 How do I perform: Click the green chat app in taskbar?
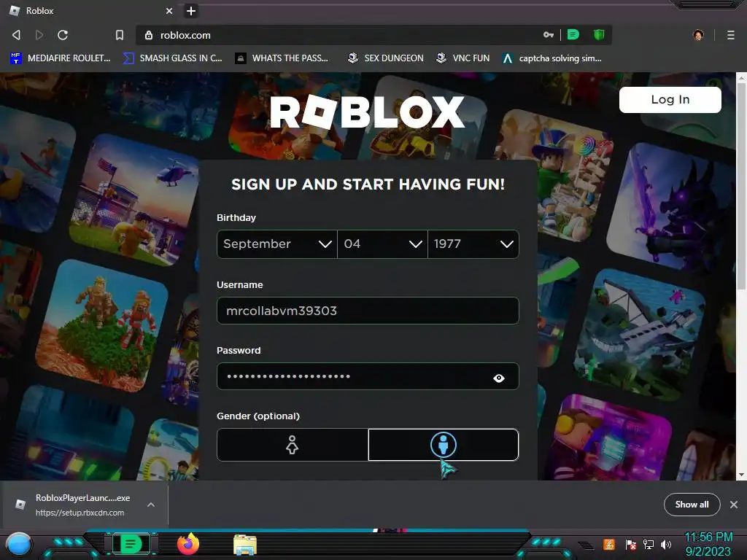[x=131, y=544]
